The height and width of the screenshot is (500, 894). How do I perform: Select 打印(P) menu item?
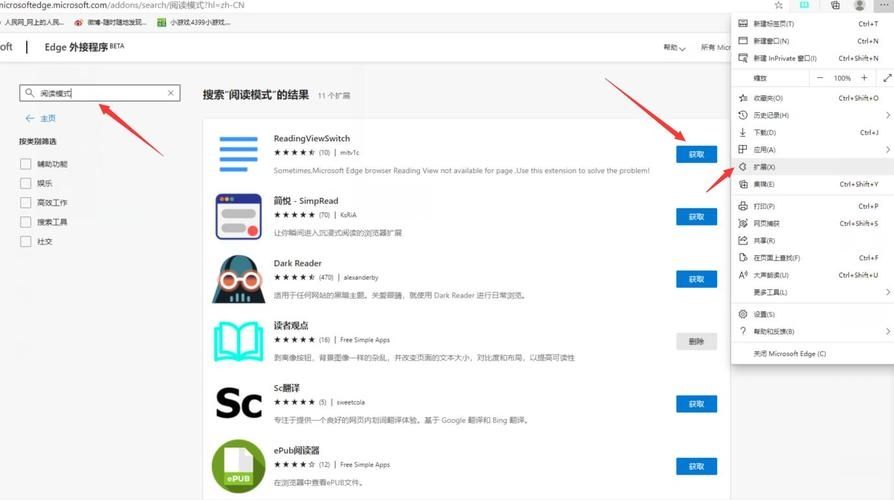[x=812, y=206]
